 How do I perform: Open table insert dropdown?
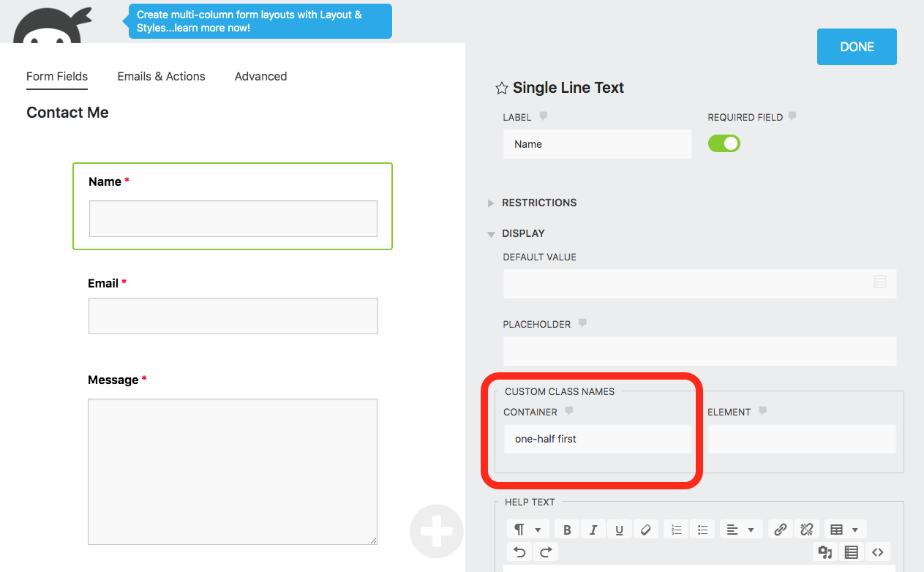(x=845, y=530)
